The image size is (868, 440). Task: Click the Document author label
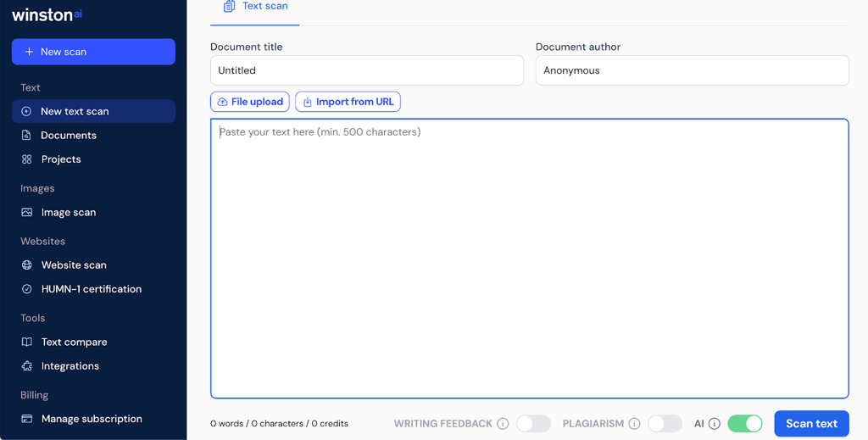pos(578,47)
